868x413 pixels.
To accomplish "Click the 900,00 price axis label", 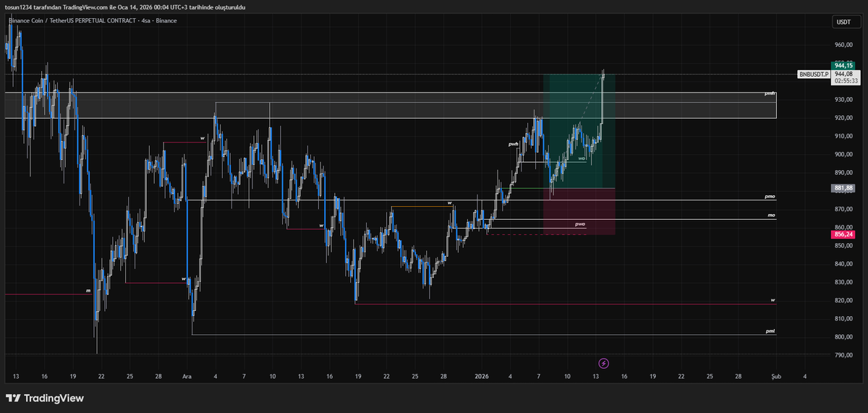I will pos(843,155).
